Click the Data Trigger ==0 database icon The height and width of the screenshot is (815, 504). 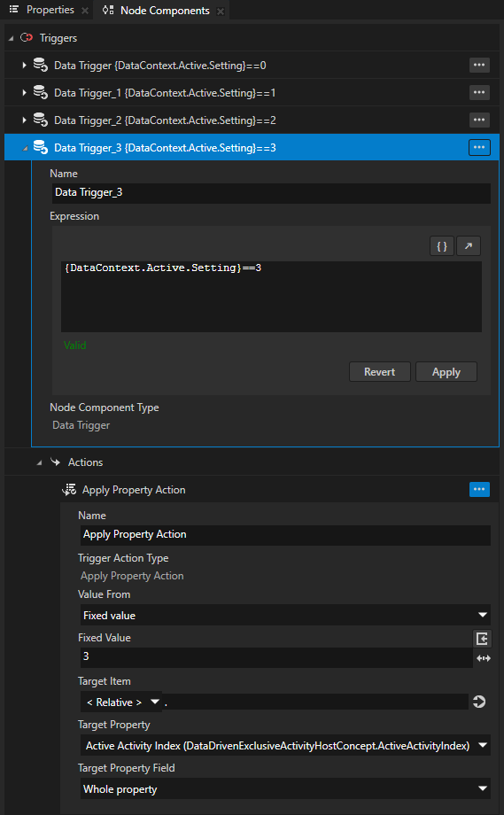pyautogui.click(x=41, y=65)
